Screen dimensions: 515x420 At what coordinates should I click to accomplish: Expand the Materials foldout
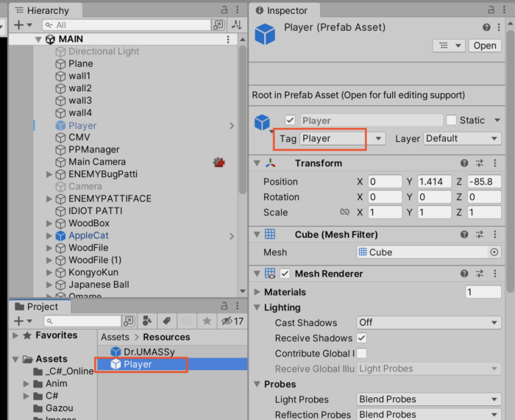(x=257, y=292)
